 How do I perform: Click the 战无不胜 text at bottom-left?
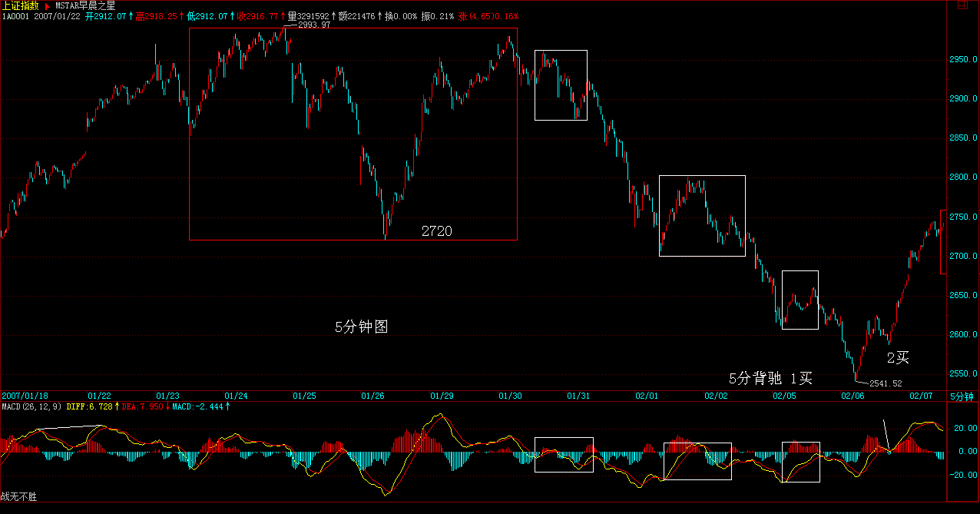point(18,497)
